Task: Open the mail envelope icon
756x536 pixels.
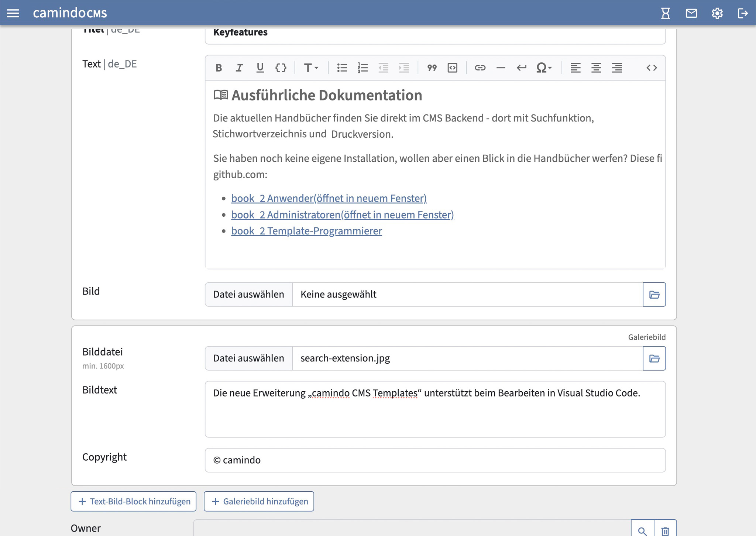Action: [691, 13]
